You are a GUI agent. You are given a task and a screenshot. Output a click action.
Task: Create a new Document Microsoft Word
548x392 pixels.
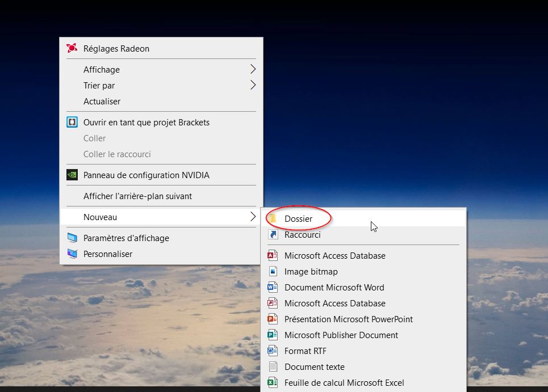pyautogui.click(x=363, y=287)
